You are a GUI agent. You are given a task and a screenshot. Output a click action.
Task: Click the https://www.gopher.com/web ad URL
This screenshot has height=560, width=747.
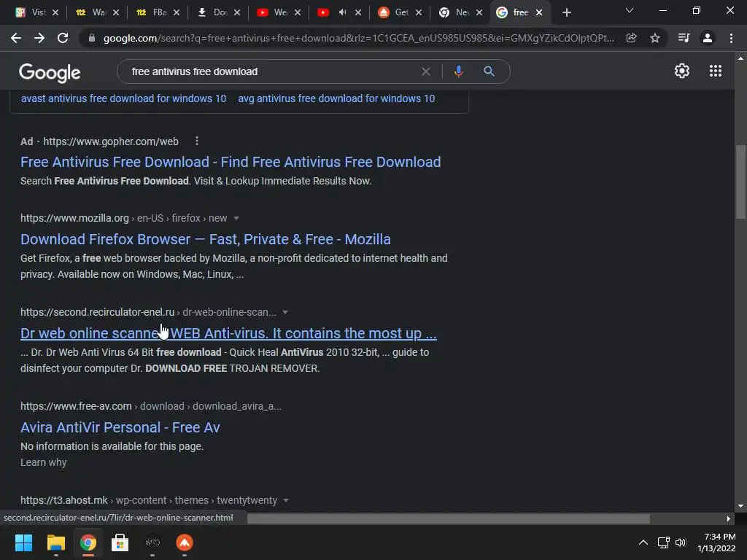click(x=111, y=141)
